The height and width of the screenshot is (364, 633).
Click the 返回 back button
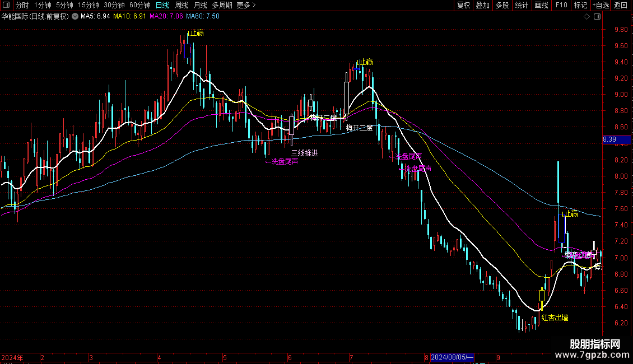coord(621,5)
